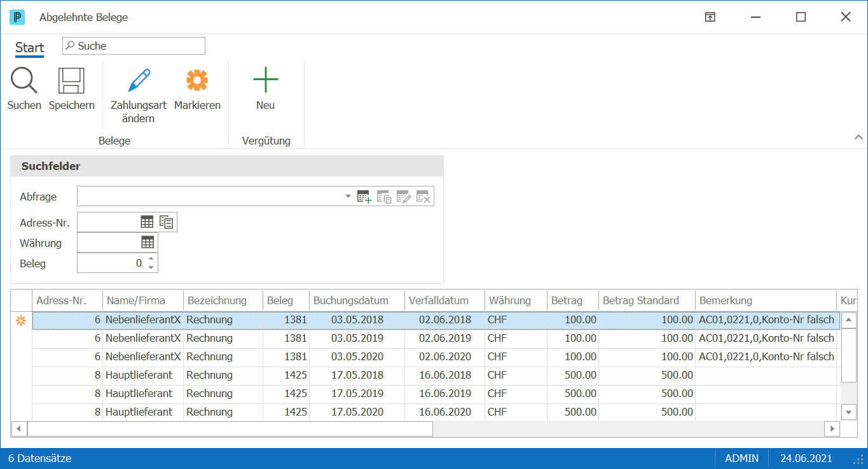Select the row with Buchungsdatum 17.05.2018

click(436, 375)
